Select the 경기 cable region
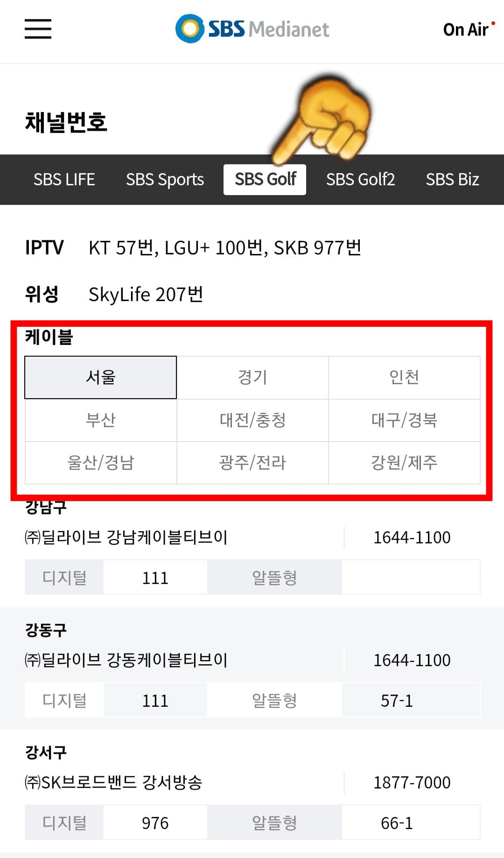This screenshot has width=504, height=858. click(252, 377)
